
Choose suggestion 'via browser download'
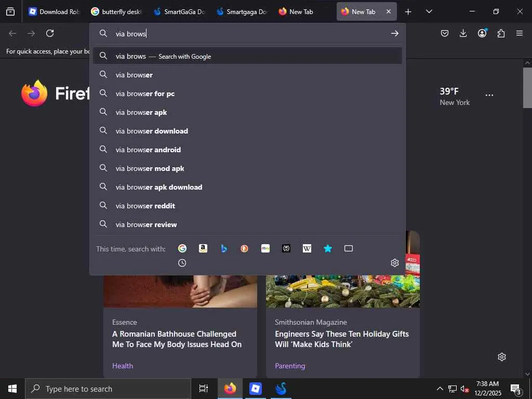point(247,131)
